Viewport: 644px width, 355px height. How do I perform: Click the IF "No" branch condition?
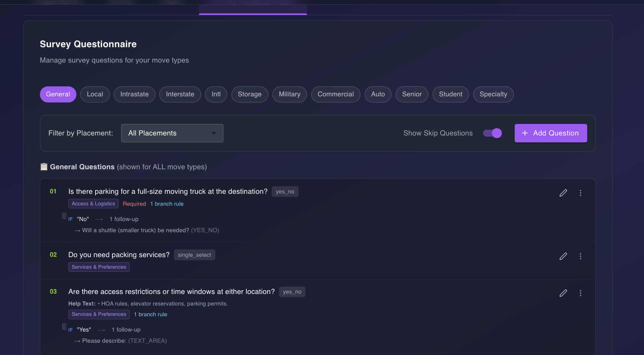tap(79, 219)
